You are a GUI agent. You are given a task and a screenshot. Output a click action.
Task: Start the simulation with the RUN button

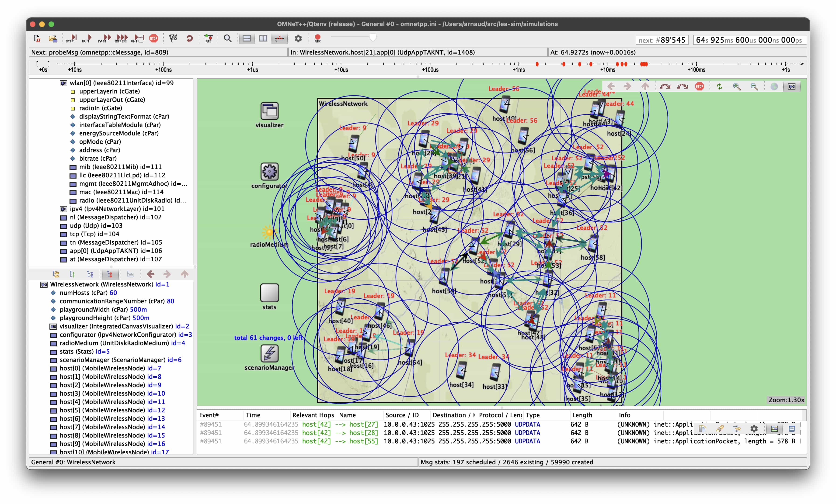click(x=87, y=39)
